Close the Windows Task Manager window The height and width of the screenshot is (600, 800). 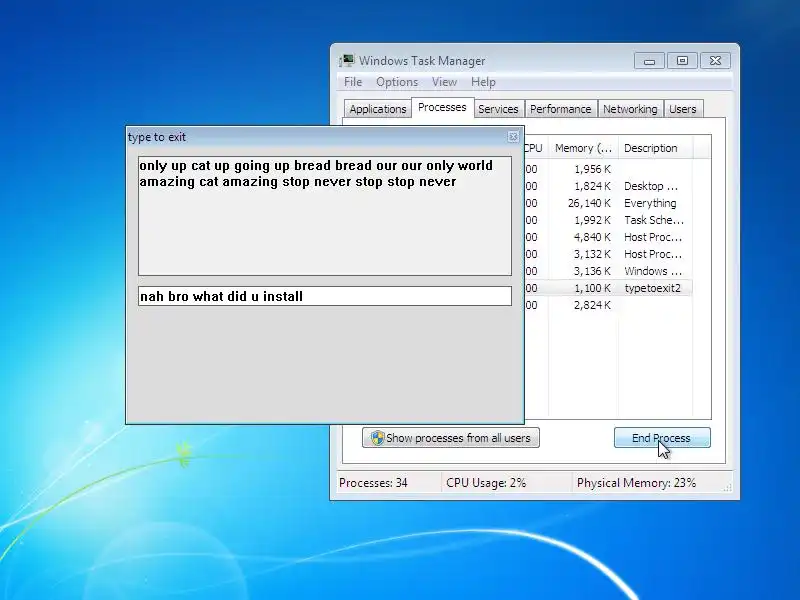715,61
